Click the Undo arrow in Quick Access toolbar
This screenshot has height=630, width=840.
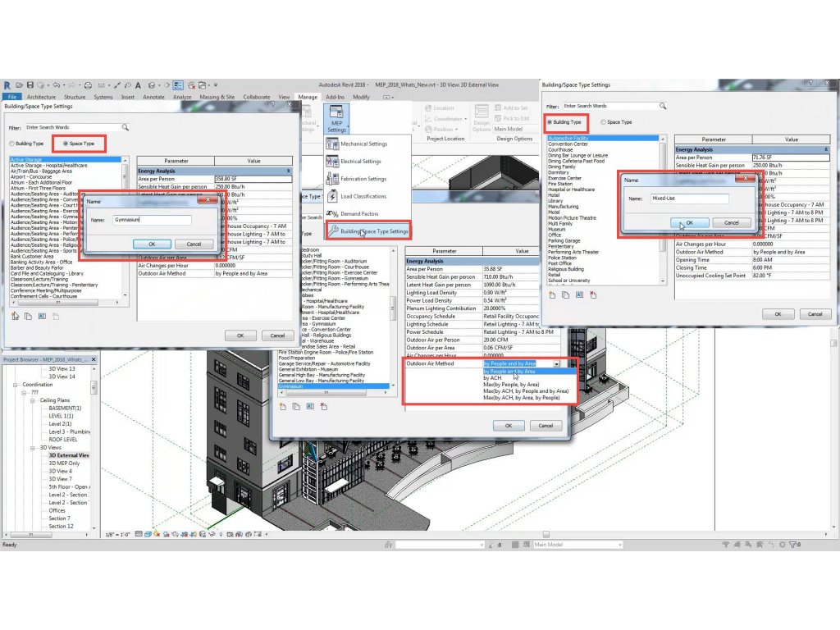click(57, 85)
